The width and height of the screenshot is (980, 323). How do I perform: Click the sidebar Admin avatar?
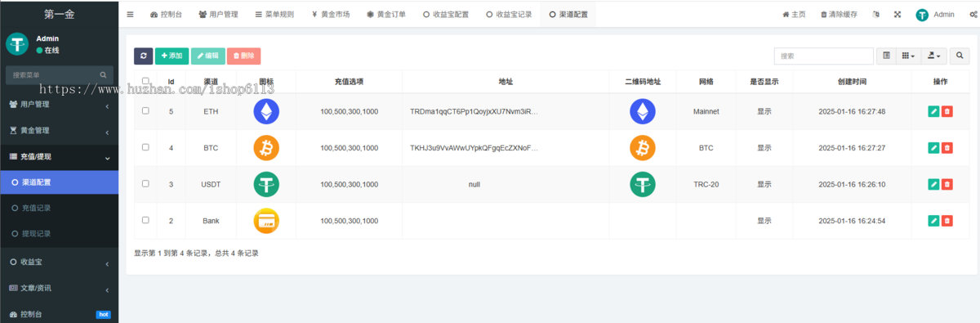(17, 44)
